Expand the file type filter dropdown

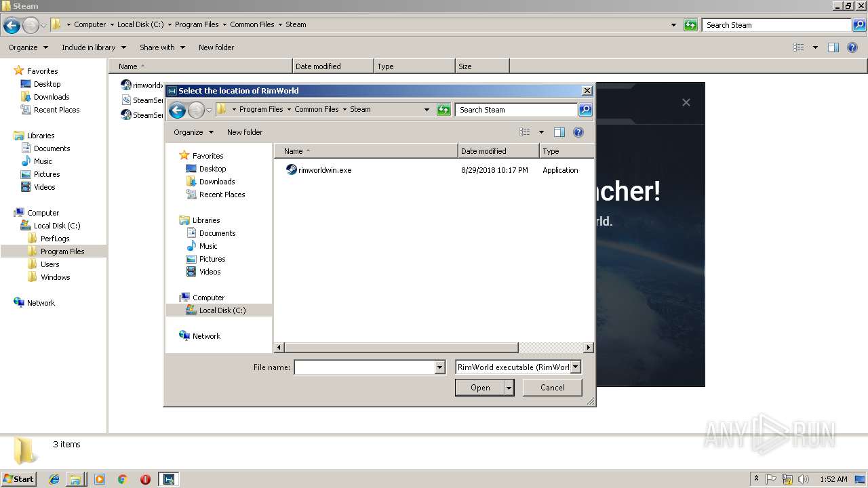575,367
